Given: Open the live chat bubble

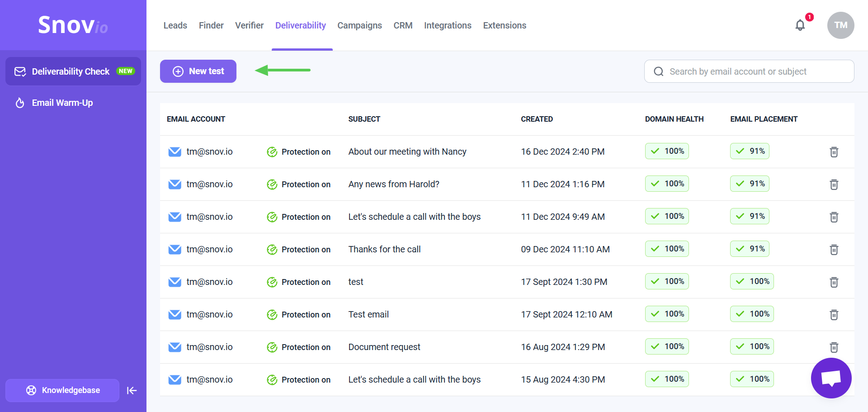Looking at the screenshot, I should coord(831,378).
